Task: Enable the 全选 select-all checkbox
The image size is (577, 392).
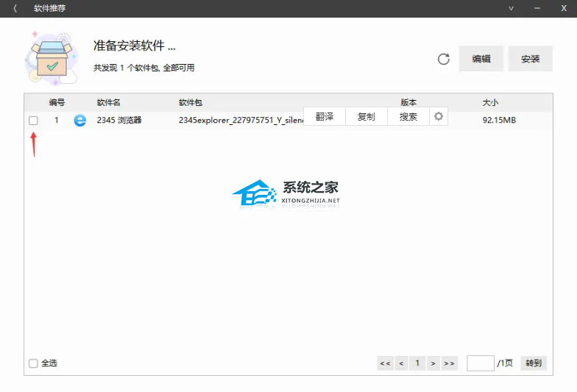Action: 33,363
